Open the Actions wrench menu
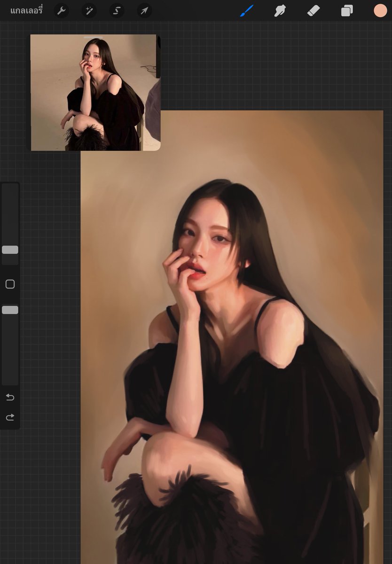 tap(61, 10)
